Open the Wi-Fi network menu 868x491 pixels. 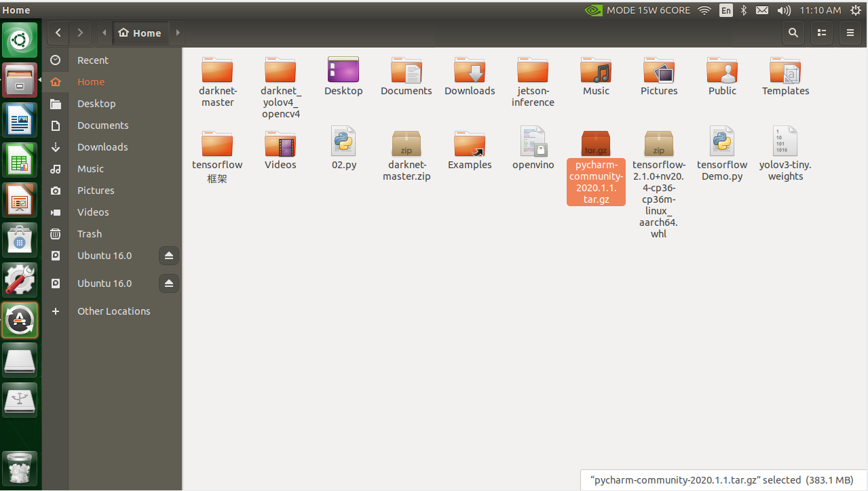coord(704,10)
